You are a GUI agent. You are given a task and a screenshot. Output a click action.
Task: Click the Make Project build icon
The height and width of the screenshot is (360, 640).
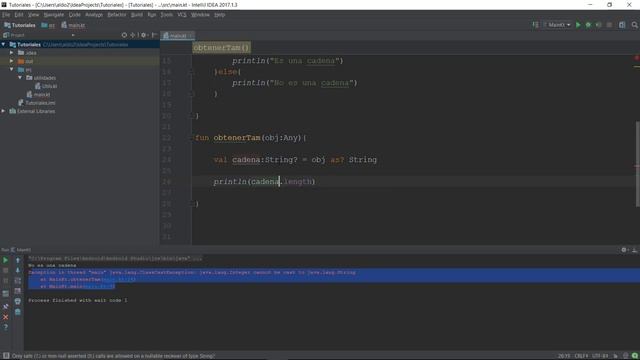(x=535, y=25)
